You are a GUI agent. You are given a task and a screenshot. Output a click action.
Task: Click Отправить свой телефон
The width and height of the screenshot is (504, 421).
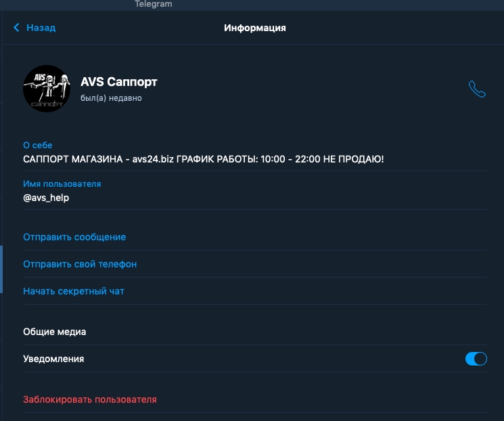tap(80, 264)
